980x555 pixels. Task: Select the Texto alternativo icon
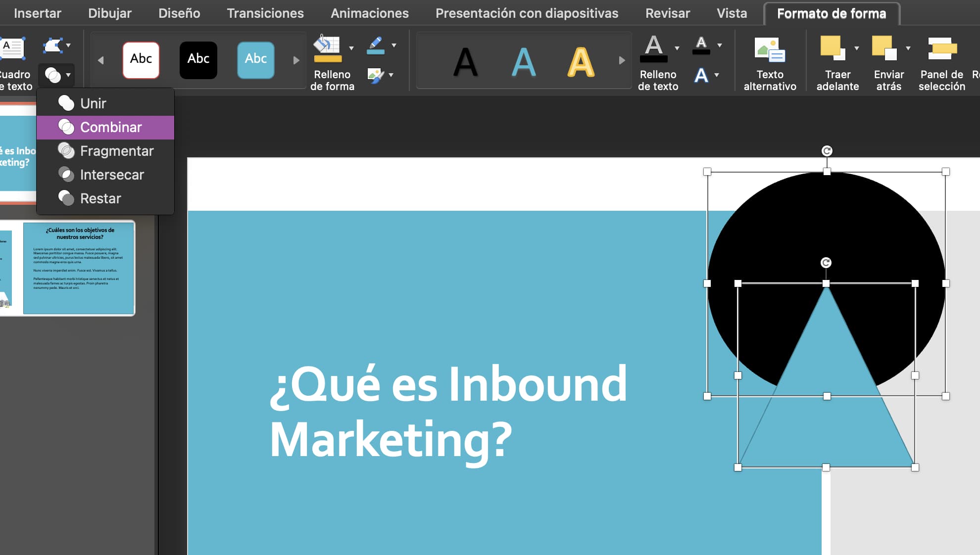(769, 49)
